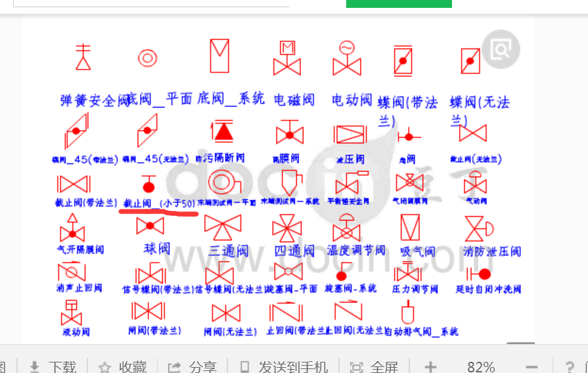
Task: Click the 消防泄压阀 symbol
Action: click(x=479, y=229)
